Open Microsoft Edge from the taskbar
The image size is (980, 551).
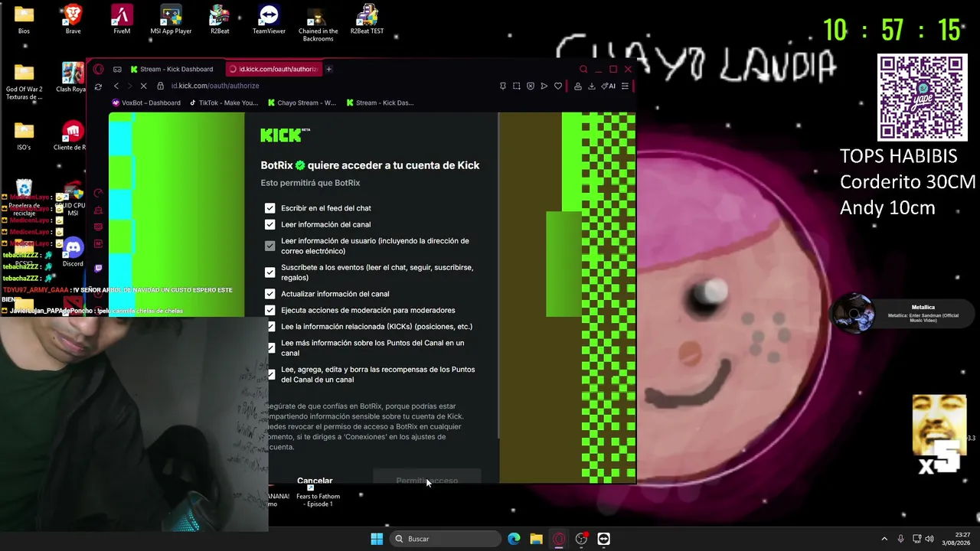514,539
